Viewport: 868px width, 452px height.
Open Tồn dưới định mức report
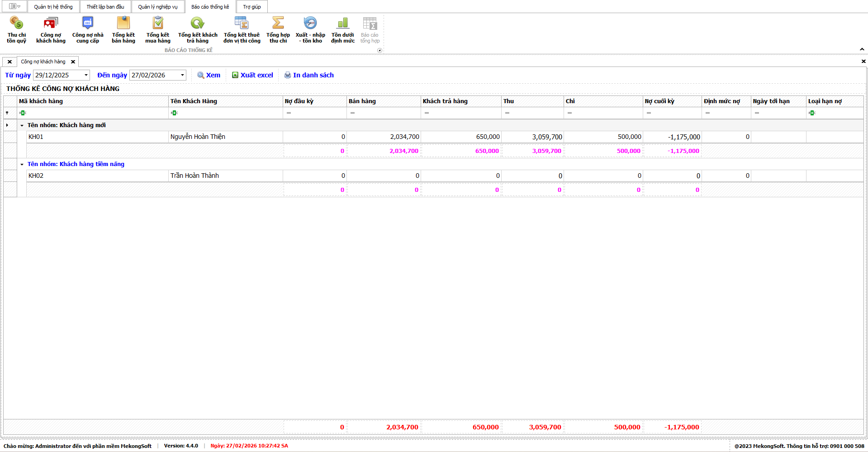point(343,30)
